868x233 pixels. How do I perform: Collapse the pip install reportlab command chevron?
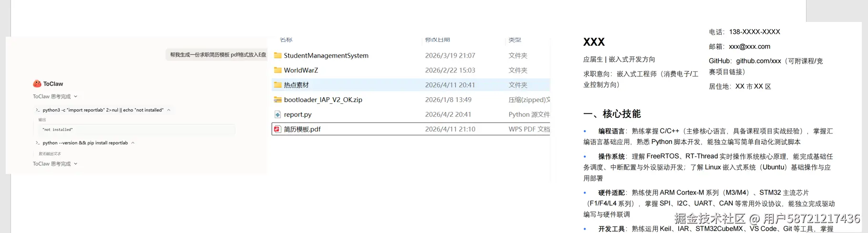133,143
